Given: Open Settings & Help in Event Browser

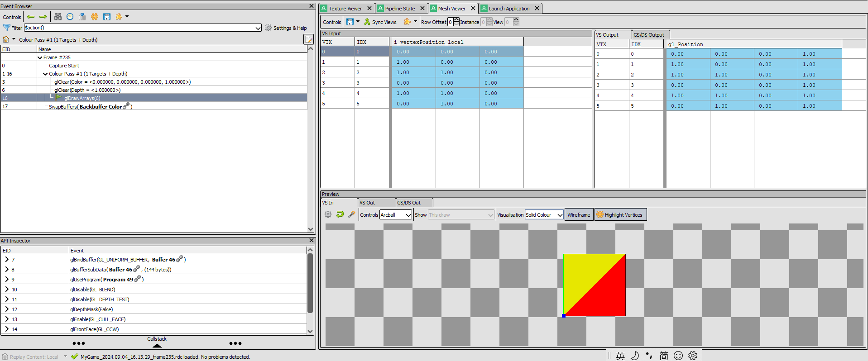Looking at the screenshot, I should [286, 28].
